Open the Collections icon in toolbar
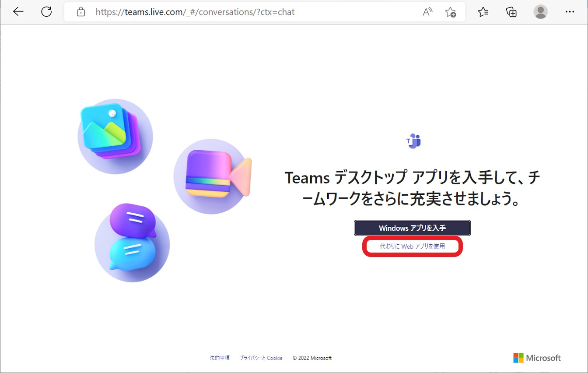The image size is (588, 373). 511,12
